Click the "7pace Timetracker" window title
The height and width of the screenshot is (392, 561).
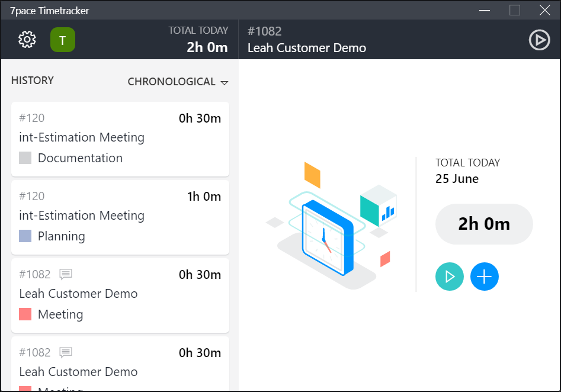coord(50,11)
